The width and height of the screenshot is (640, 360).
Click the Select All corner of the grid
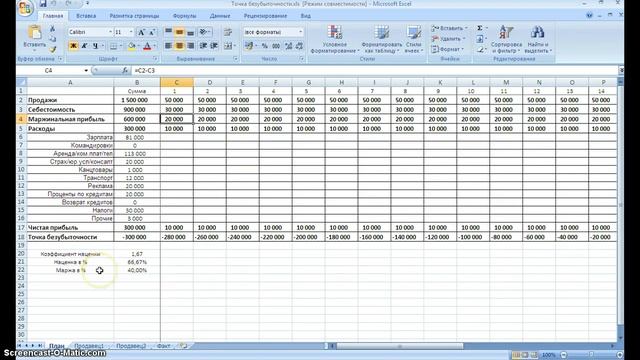click(22, 82)
